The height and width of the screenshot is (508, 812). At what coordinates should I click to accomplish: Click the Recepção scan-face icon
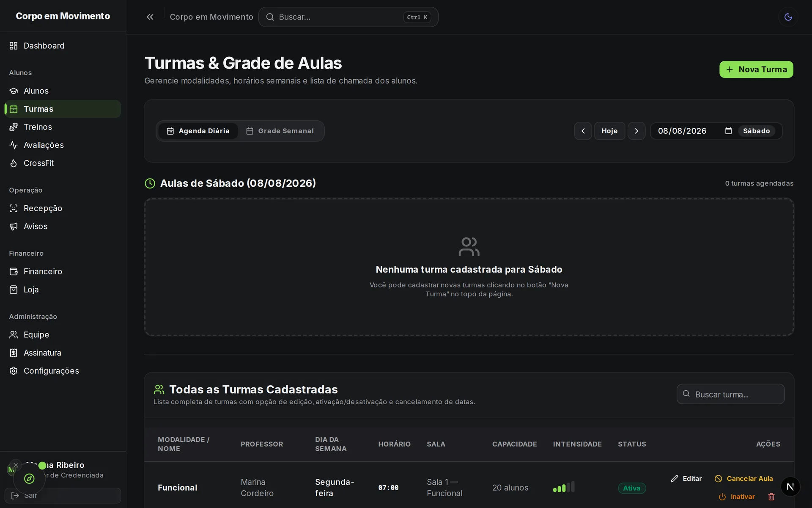pos(14,208)
